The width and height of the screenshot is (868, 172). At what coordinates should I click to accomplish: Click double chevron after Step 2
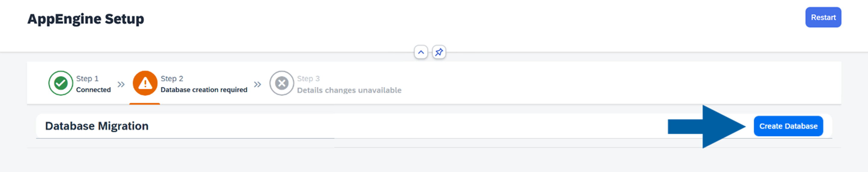tap(257, 84)
